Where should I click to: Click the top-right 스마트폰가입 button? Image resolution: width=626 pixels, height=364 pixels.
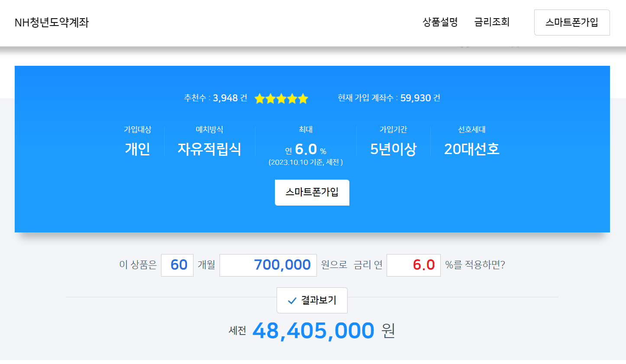click(571, 22)
